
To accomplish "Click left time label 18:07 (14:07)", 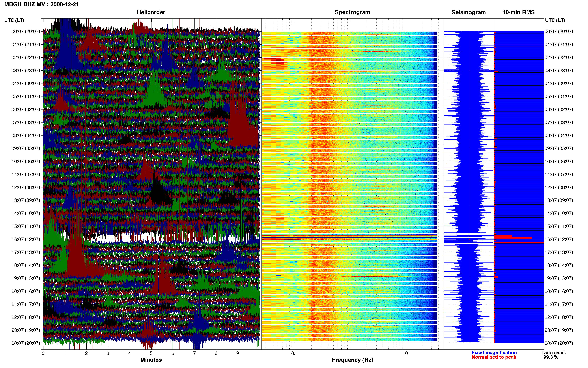I will tap(26, 265).
